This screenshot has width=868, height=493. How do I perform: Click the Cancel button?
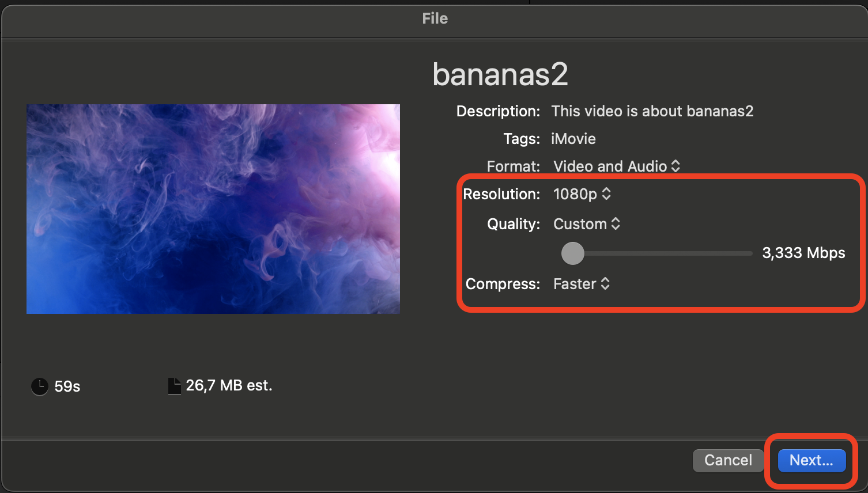[728, 460]
